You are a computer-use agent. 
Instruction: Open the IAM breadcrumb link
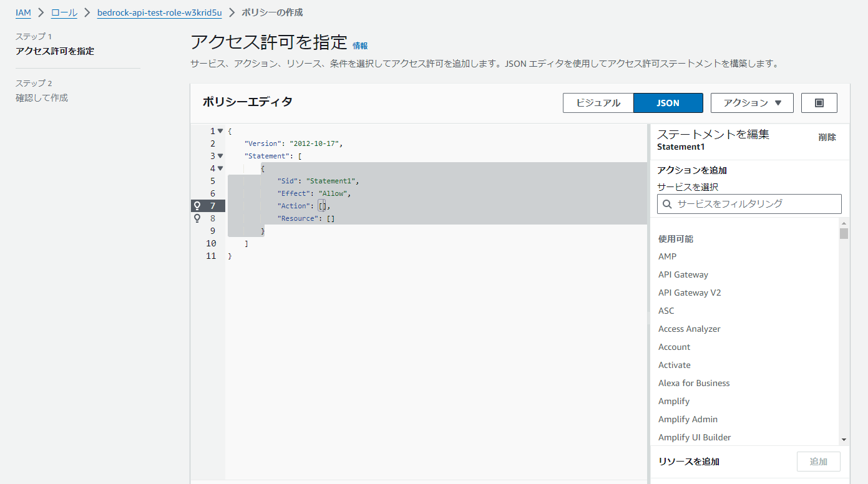23,12
